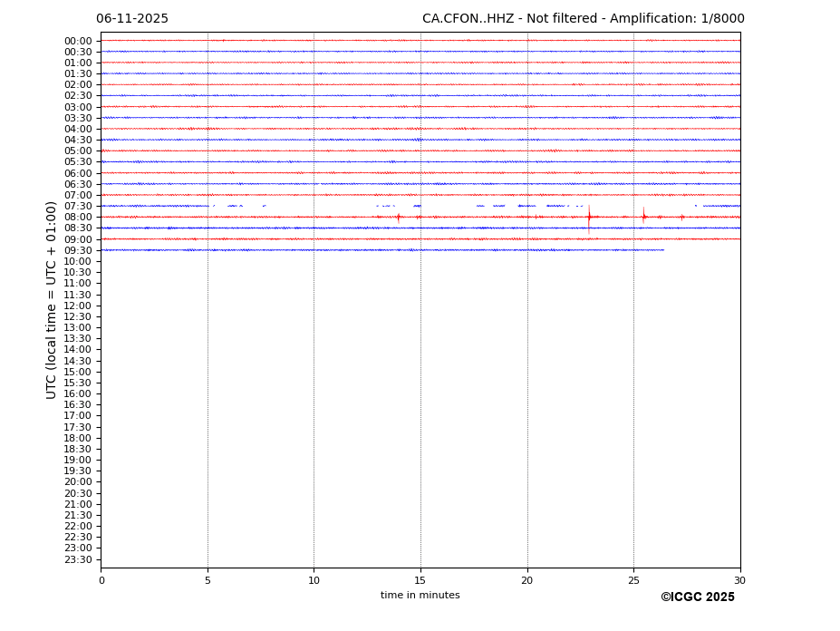The height and width of the screenshot is (631, 840).
Task: Select the 12:00 time row label
Action: pos(77,306)
